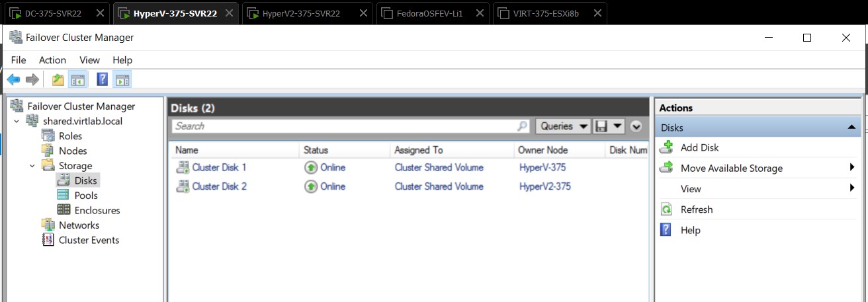This screenshot has width=868, height=302.
Task: Click the shared.virtlab.local cluster icon
Action: (32, 121)
